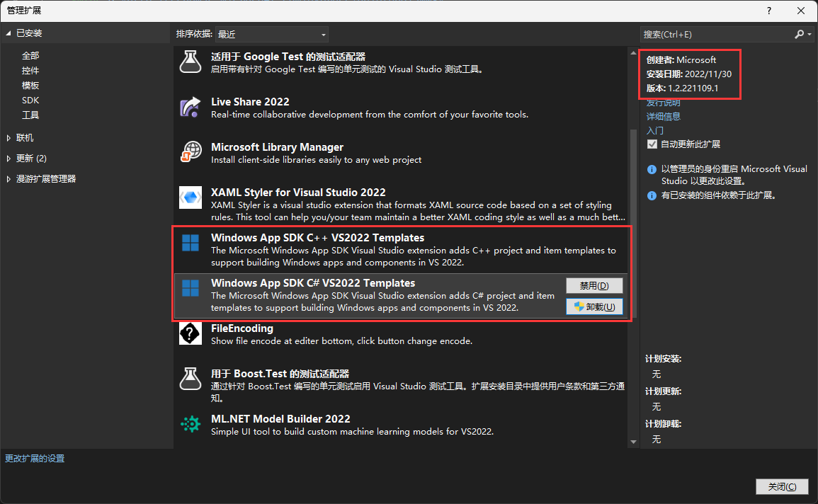Select the 适用于 Google Test 的测试适配器 entry title

click(288, 57)
